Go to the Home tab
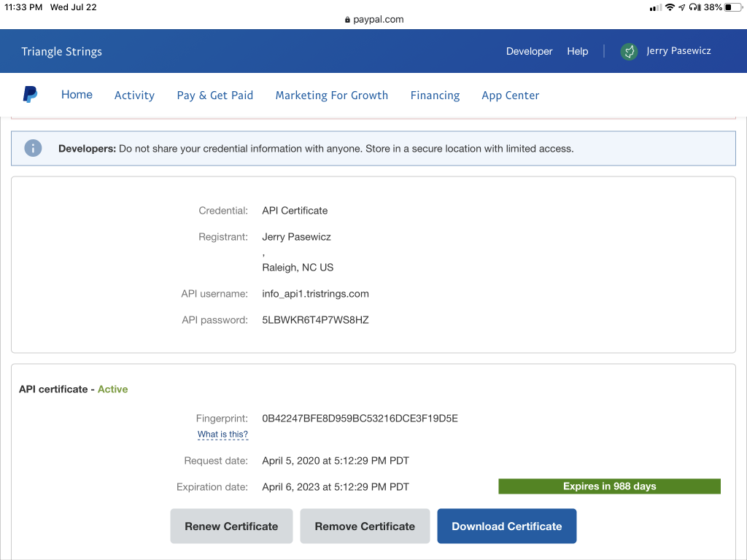 (x=77, y=95)
